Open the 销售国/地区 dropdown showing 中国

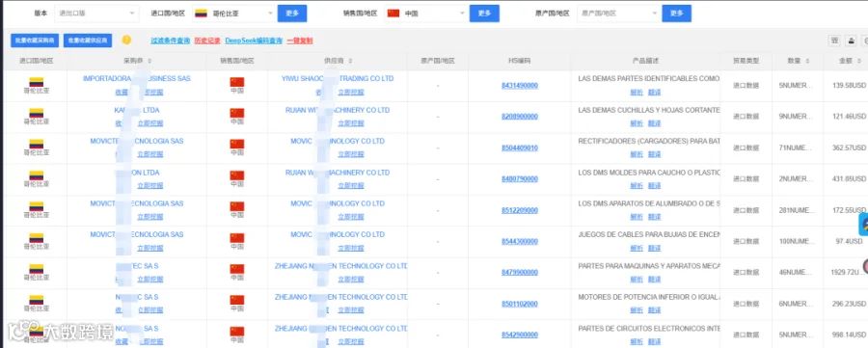coord(425,13)
